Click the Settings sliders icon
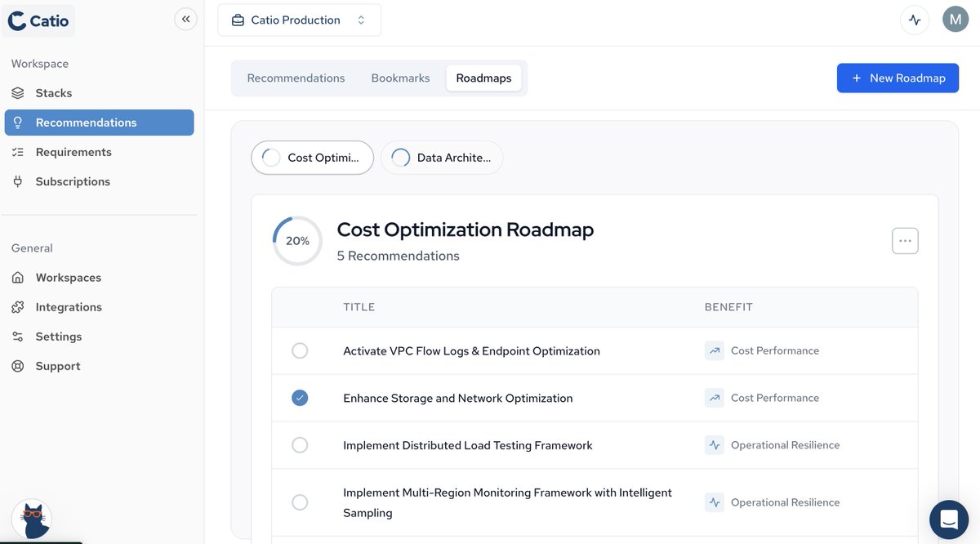 [x=18, y=337]
